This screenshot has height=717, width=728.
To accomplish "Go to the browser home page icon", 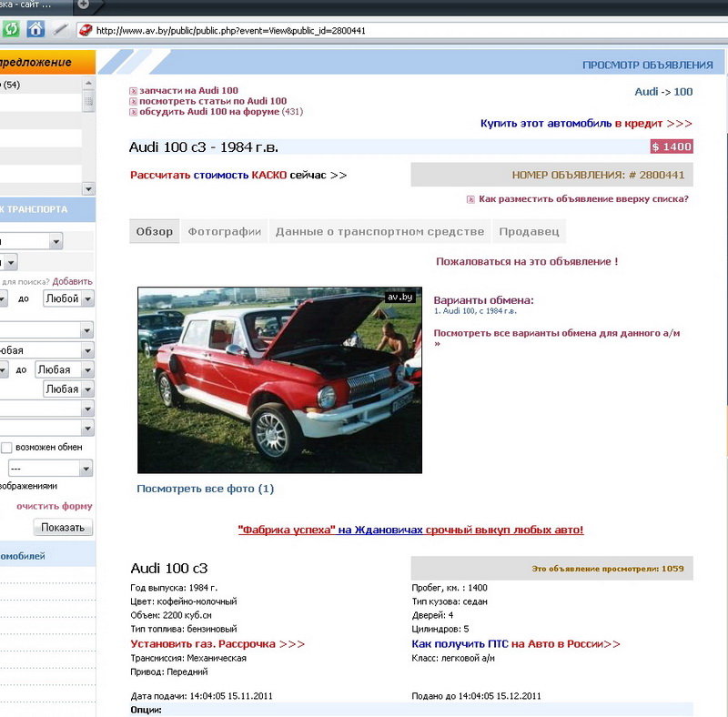I will click(x=35, y=29).
